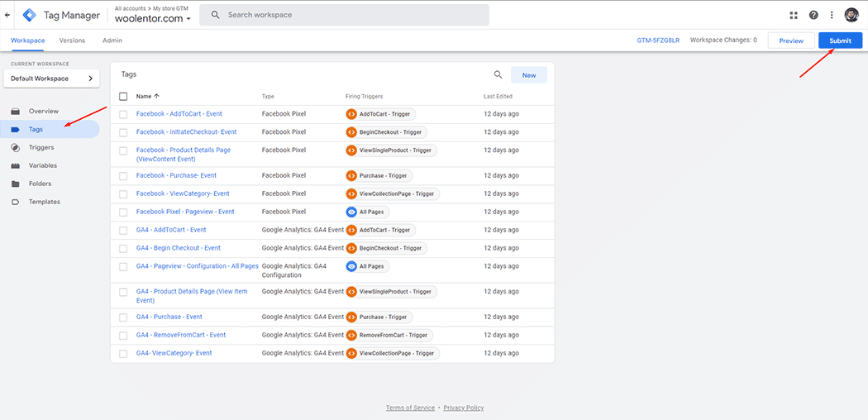Click the Preview button
The image size is (868, 420).
(x=791, y=41)
